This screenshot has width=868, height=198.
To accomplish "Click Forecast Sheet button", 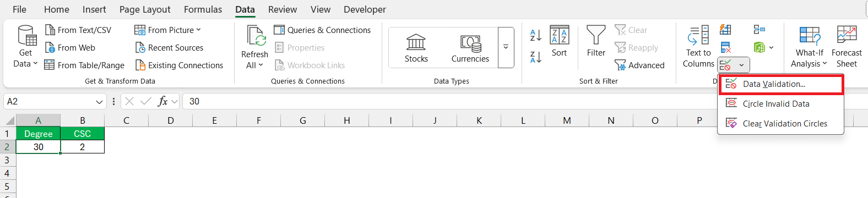I will pyautogui.click(x=847, y=47).
